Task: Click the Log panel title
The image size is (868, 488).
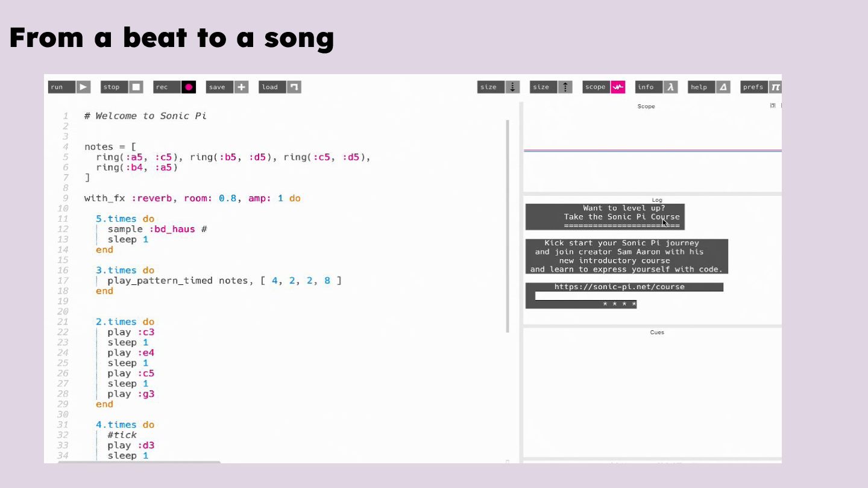Action: pyautogui.click(x=657, y=200)
